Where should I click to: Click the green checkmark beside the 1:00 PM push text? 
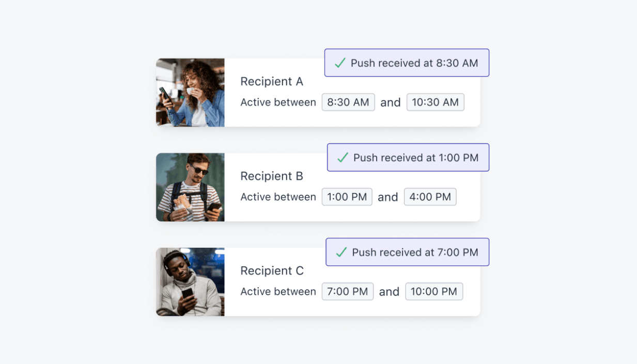coord(343,157)
